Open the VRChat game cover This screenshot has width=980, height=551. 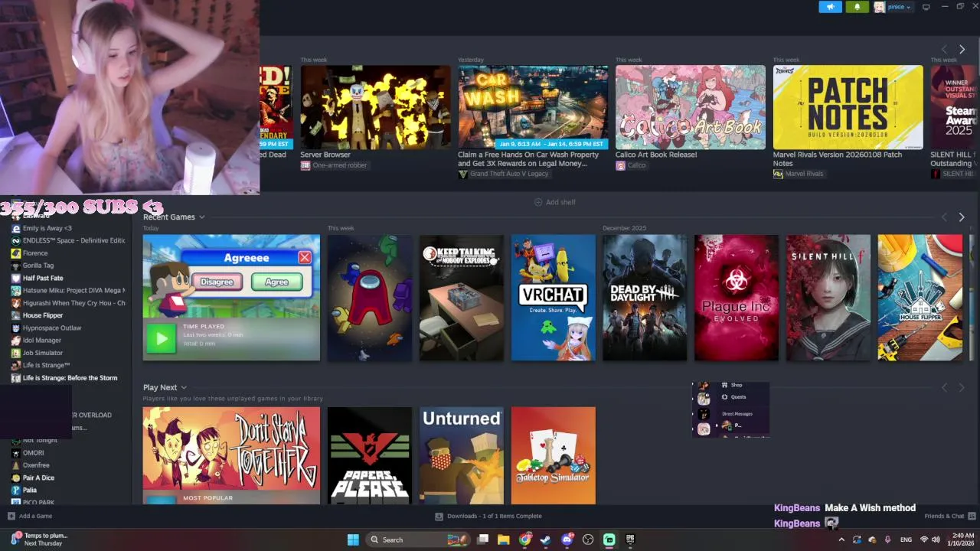[554, 298]
